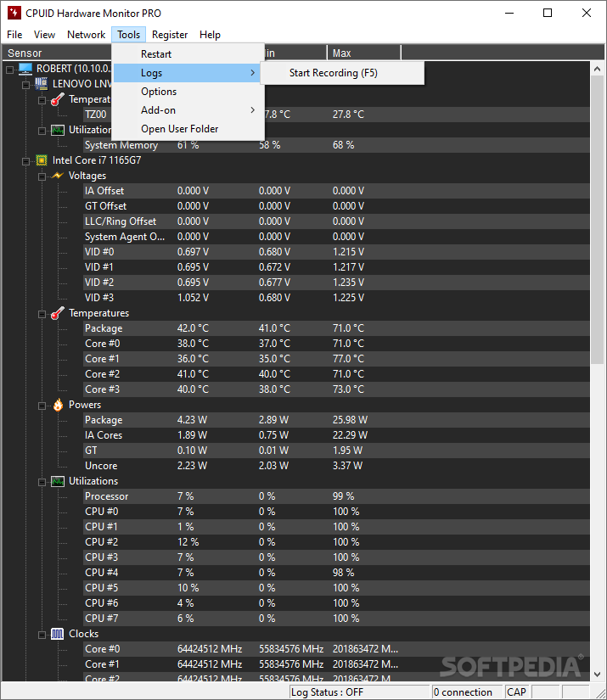Click the Log Status : OFF field

point(359,692)
